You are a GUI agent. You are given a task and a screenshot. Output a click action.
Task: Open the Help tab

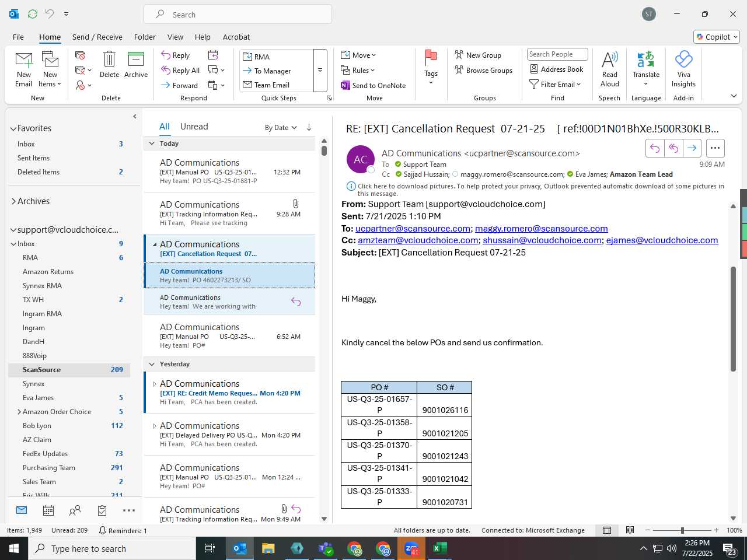(x=203, y=37)
